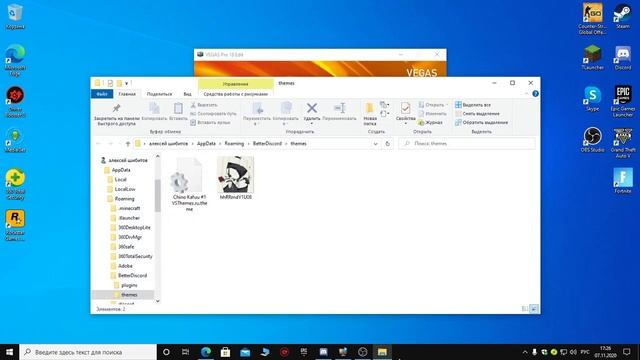640x360 pixels.
Task: Select plugins folder in tree
Action: 129,285
